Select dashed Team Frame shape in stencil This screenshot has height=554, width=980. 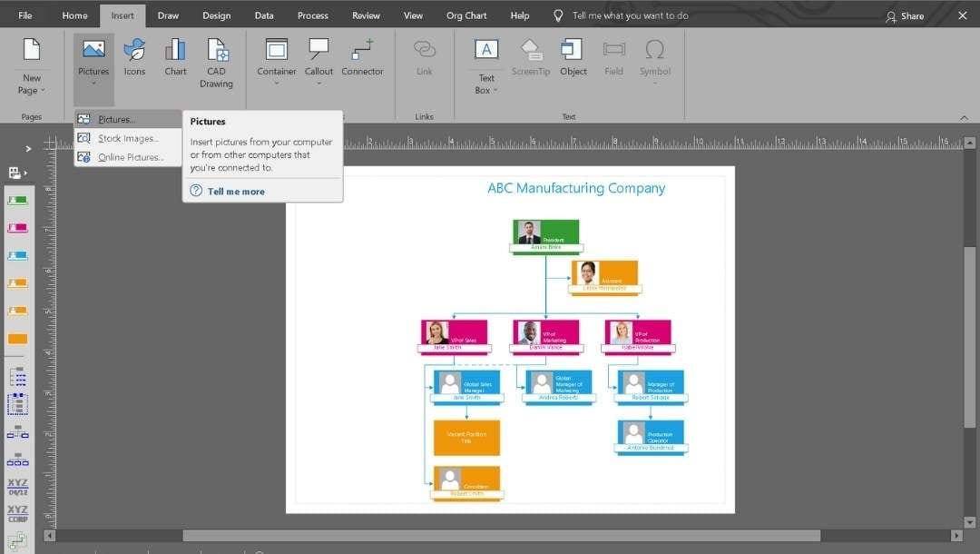(17, 404)
